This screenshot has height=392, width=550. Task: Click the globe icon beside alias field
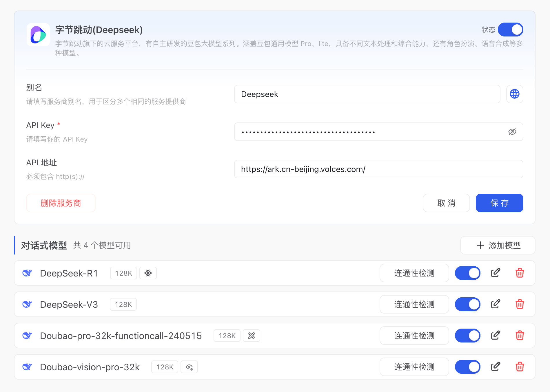coord(515,94)
